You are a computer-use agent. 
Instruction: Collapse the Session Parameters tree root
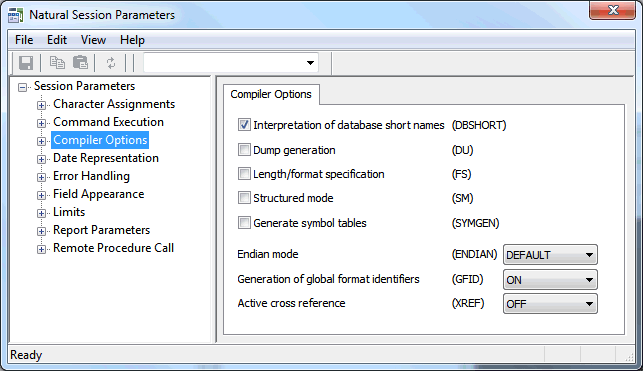[x=23, y=87]
